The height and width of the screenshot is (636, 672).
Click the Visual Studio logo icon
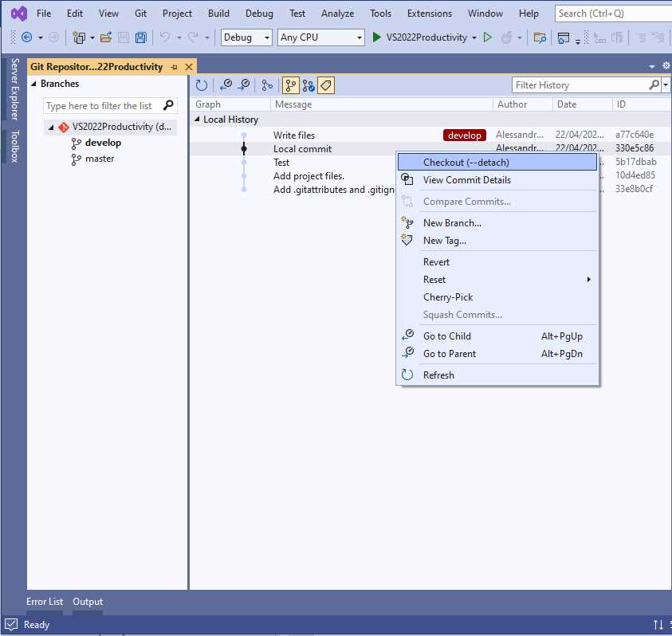click(18, 14)
